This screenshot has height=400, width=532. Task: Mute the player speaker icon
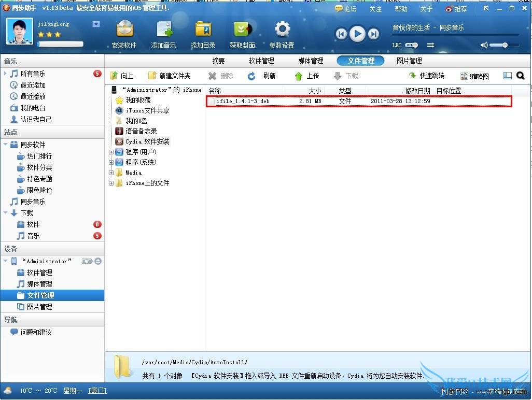[483, 45]
